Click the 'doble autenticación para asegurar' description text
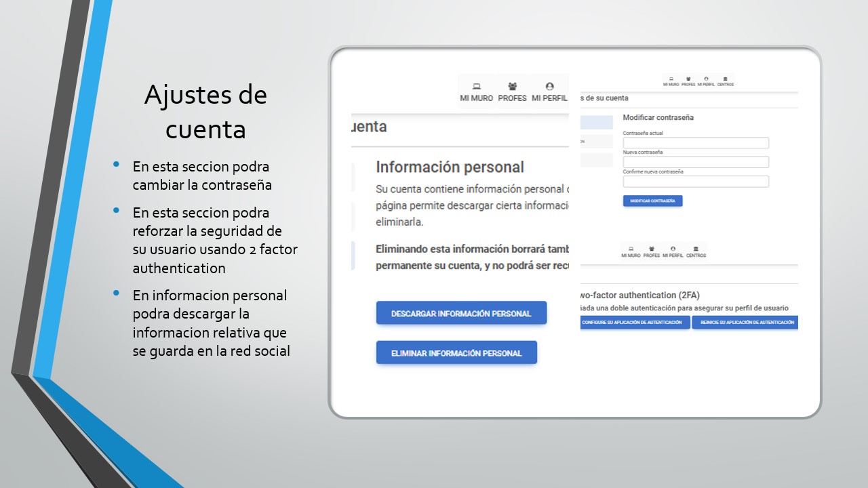Viewport: 868px width, 488px height. pyautogui.click(x=684, y=308)
